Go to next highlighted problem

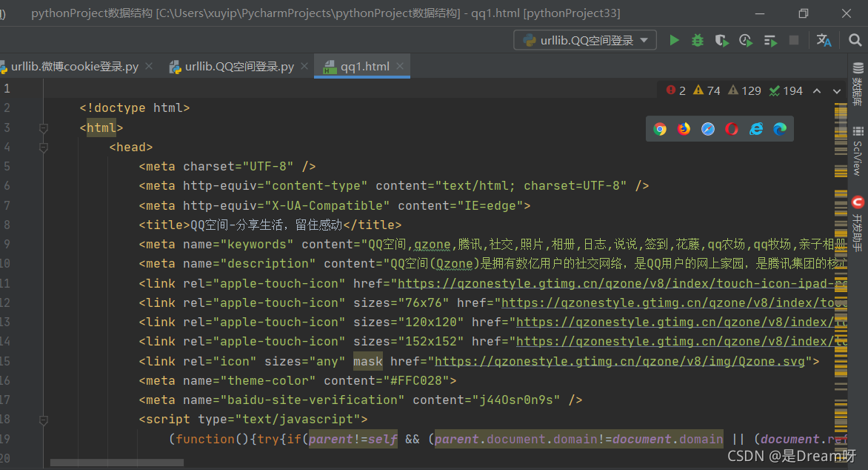(x=836, y=91)
